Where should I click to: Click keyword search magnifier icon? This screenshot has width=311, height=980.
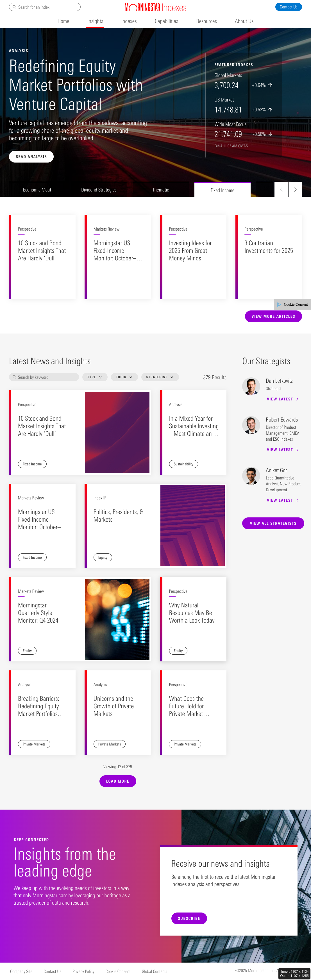(x=14, y=377)
